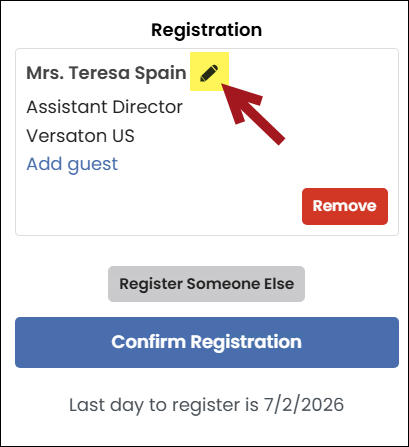Click the Assistant Director job title
This screenshot has height=447, width=409.
105,107
